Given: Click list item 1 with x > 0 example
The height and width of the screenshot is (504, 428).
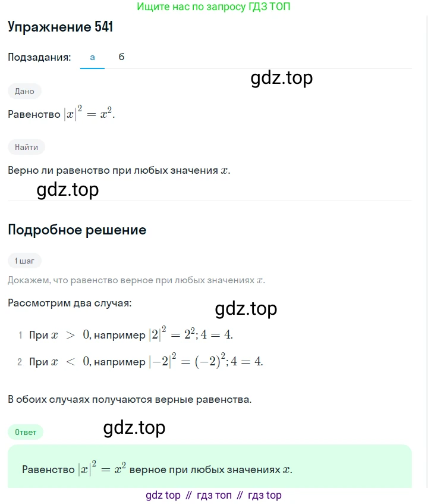Looking at the screenshot, I should tap(125, 334).
